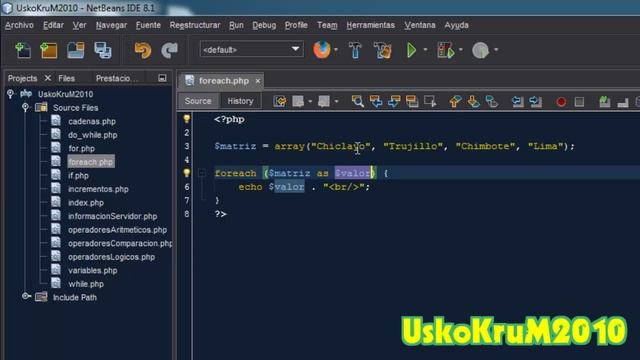Image resolution: width=640 pixels, height=360 pixels.
Task: Open the Ventana menu
Action: (420, 25)
